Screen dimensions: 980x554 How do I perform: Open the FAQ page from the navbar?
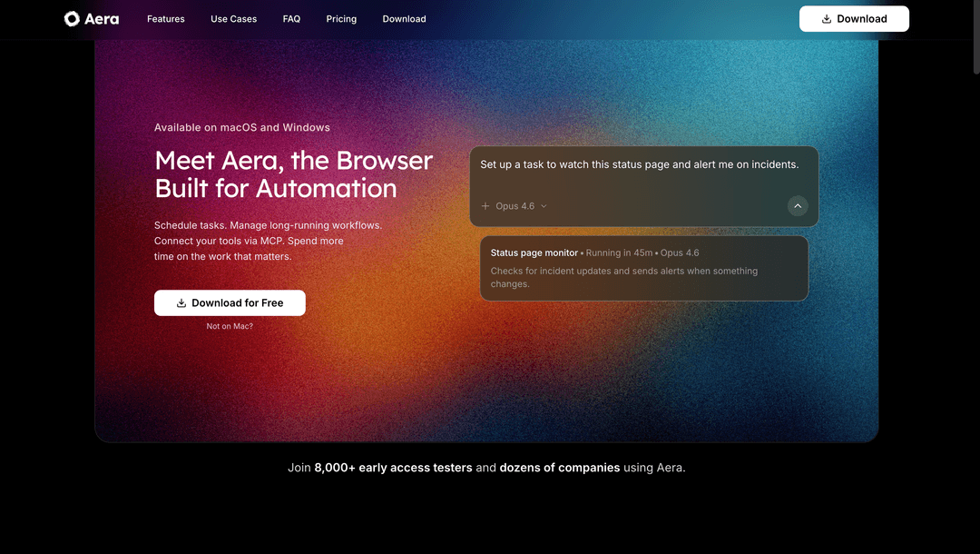(291, 18)
